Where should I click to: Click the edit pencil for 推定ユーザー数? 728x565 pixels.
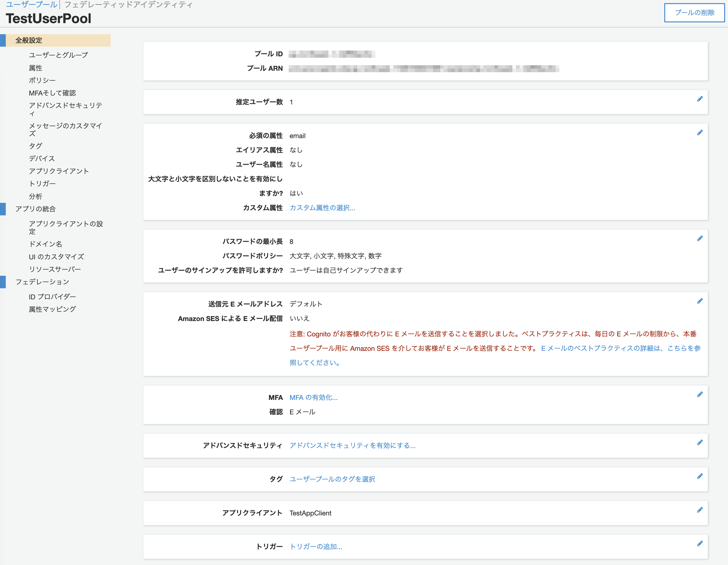click(700, 99)
